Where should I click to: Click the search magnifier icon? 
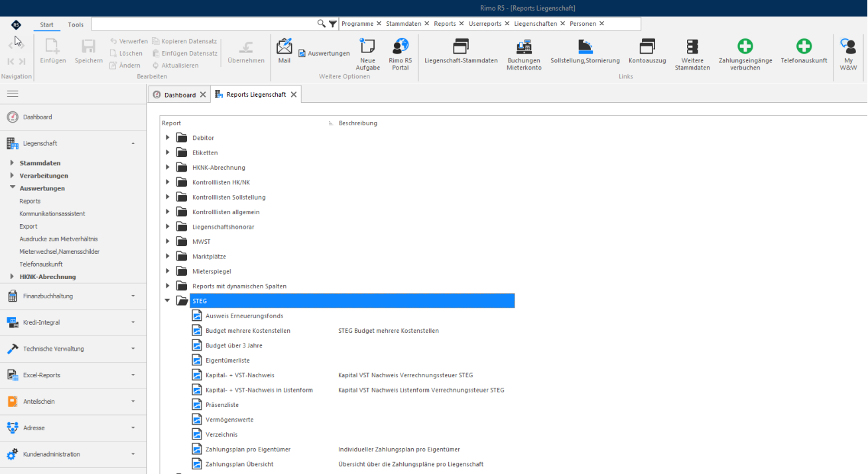(x=322, y=24)
